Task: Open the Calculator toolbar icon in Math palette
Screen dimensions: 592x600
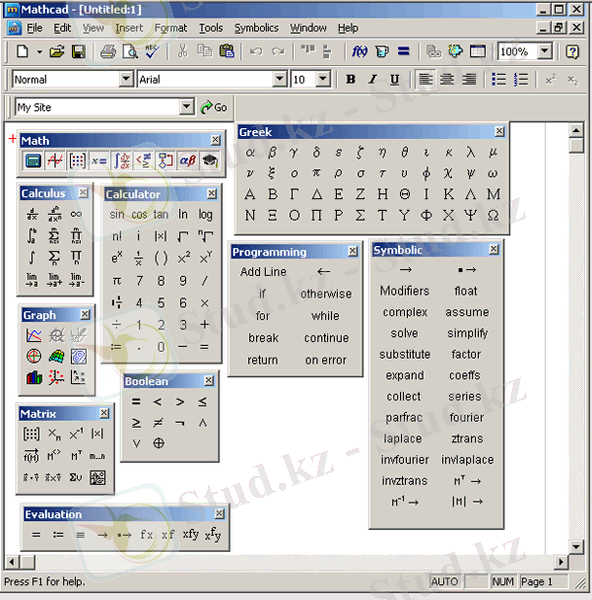Action: click(33, 161)
